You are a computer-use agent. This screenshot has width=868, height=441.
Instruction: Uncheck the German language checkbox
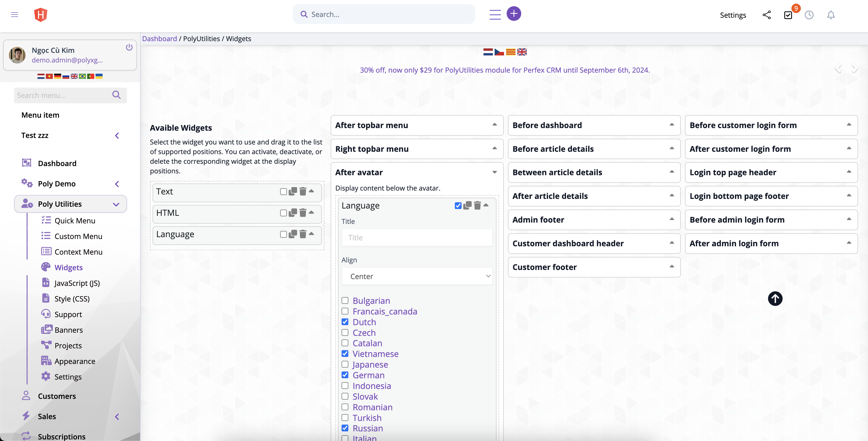tap(345, 375)
